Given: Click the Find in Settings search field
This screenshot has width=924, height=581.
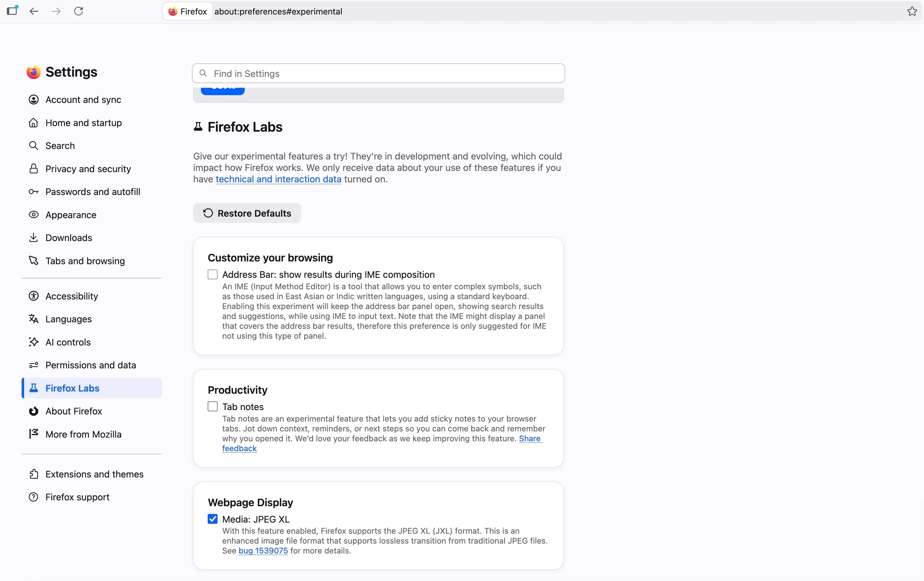Looking at the screenshot, I should (x=378, y=73).
